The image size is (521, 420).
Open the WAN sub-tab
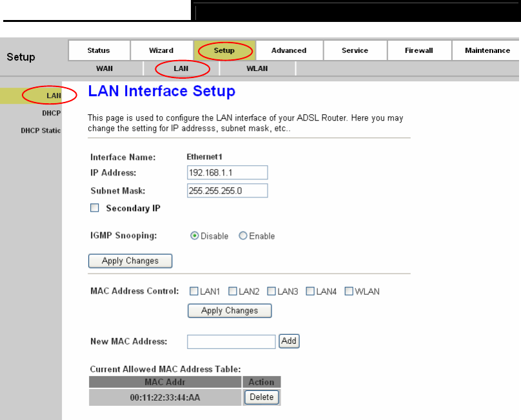tap(104, 68)
